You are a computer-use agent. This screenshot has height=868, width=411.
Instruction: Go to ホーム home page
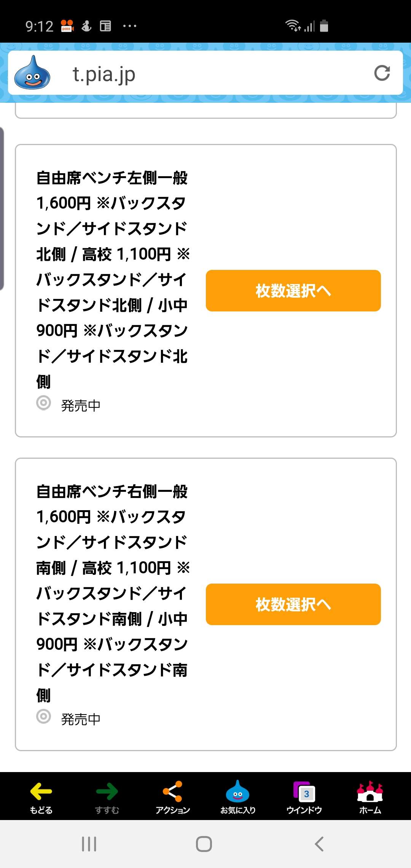click(370, 797)
